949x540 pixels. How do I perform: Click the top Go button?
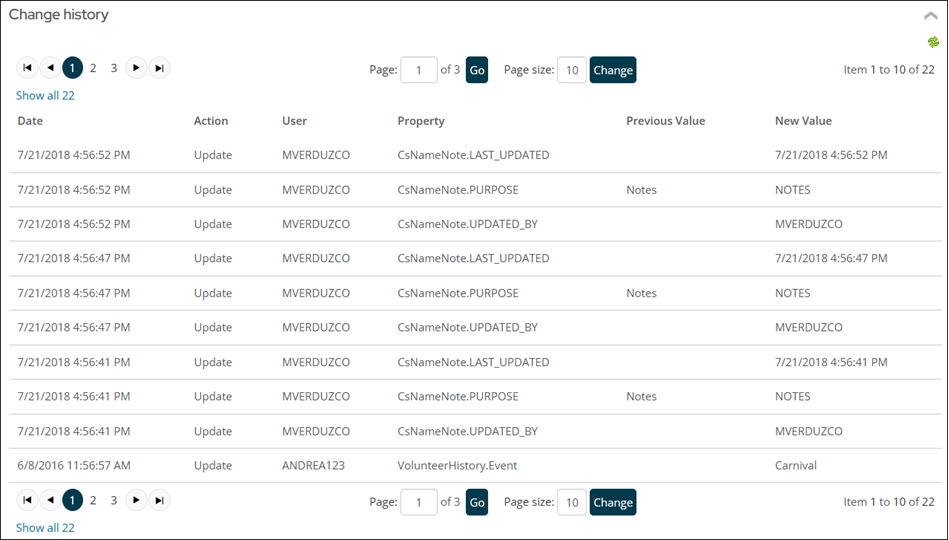coord(477,70)
